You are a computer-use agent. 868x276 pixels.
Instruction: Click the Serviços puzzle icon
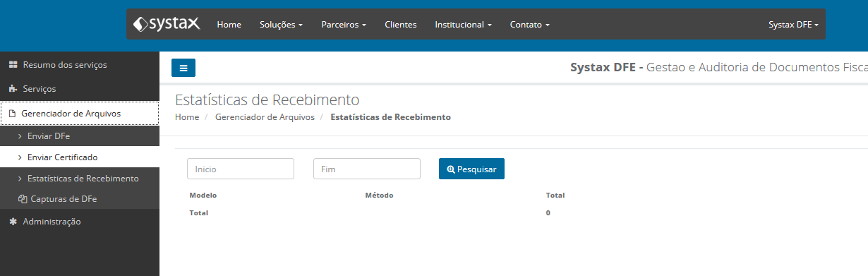point(13,89)
